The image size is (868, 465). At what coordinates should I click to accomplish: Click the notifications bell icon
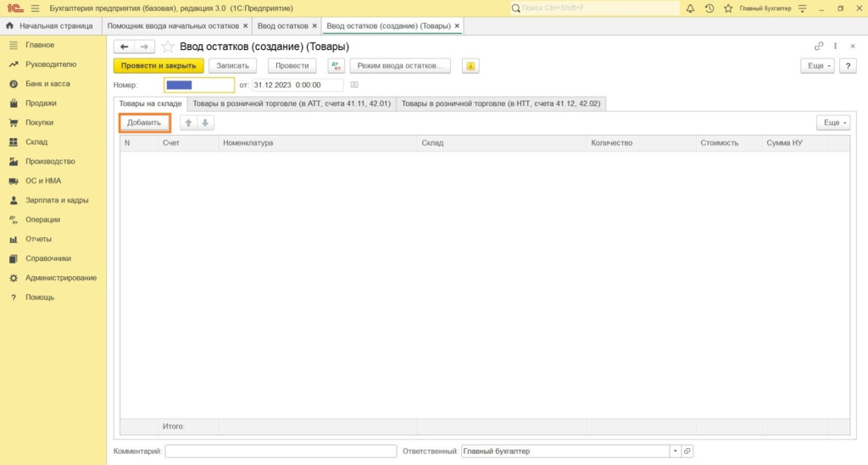pos(690,8)
